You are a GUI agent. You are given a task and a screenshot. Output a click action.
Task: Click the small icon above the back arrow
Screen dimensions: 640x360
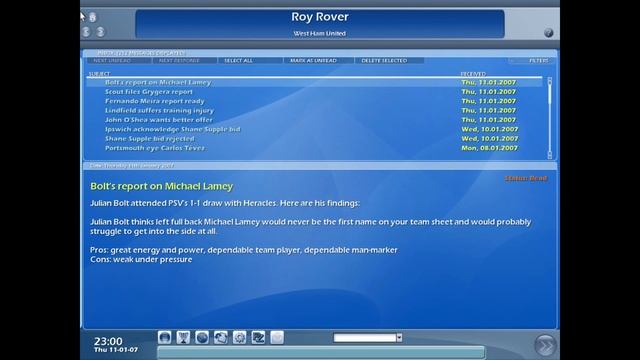pyautogui.click(x=93, y=17)
